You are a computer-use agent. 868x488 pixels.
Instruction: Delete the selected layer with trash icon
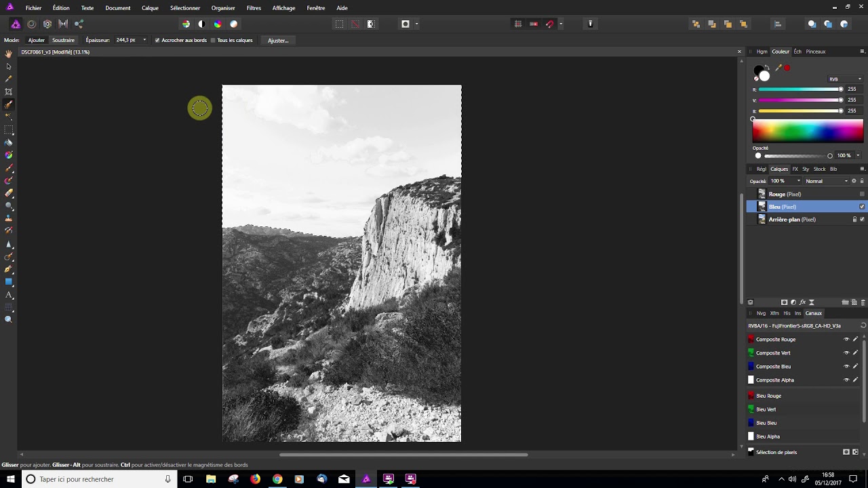pos(863,302)
